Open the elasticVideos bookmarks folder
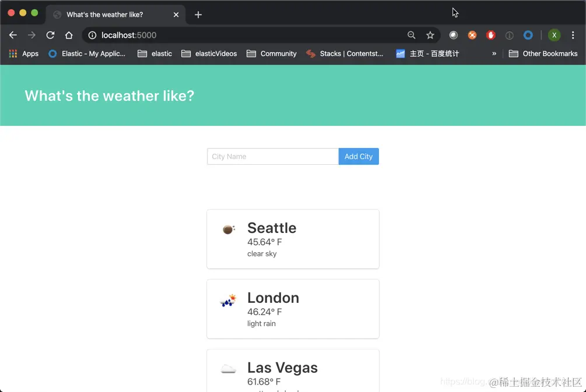 [x=209, y=54]
